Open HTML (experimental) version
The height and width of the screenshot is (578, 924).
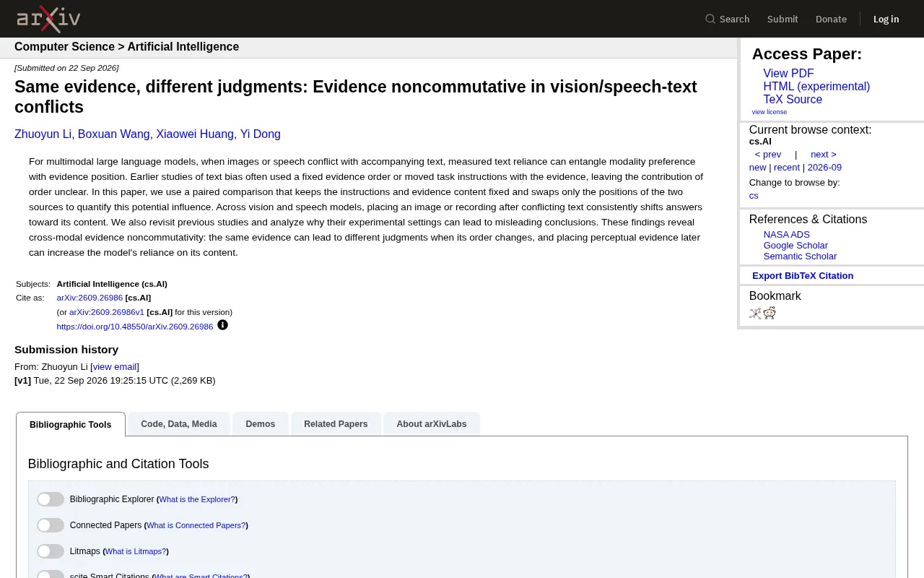click(816, 87)
